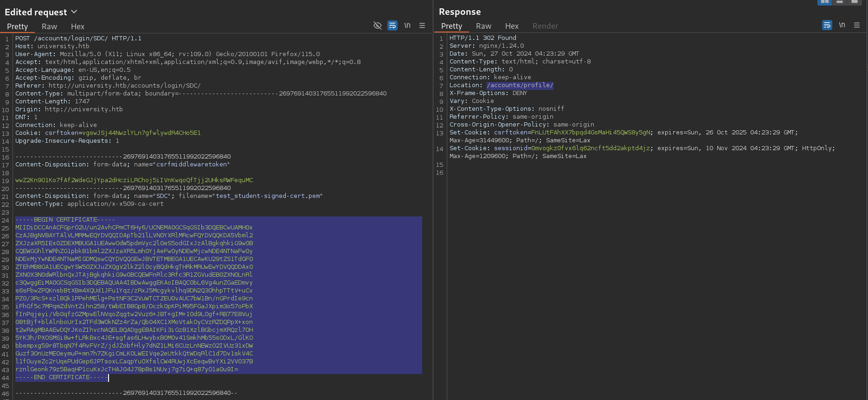Click the last certificate line starting rznlGeonk79z5
The height and width of the screenshot is (400, 868).
point(127,369)
